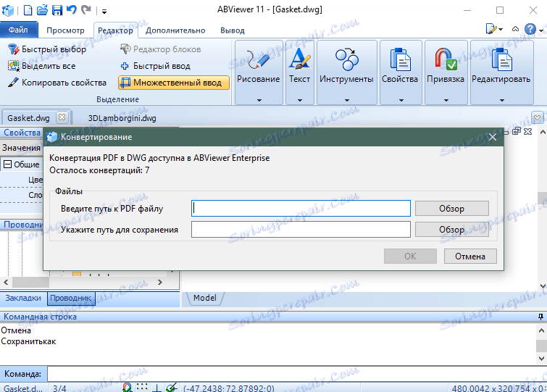Image resolution: width=547 pixels, height=392 pixels.
Task: Click Обзор next to save path
Action: [x=452, y=230]
